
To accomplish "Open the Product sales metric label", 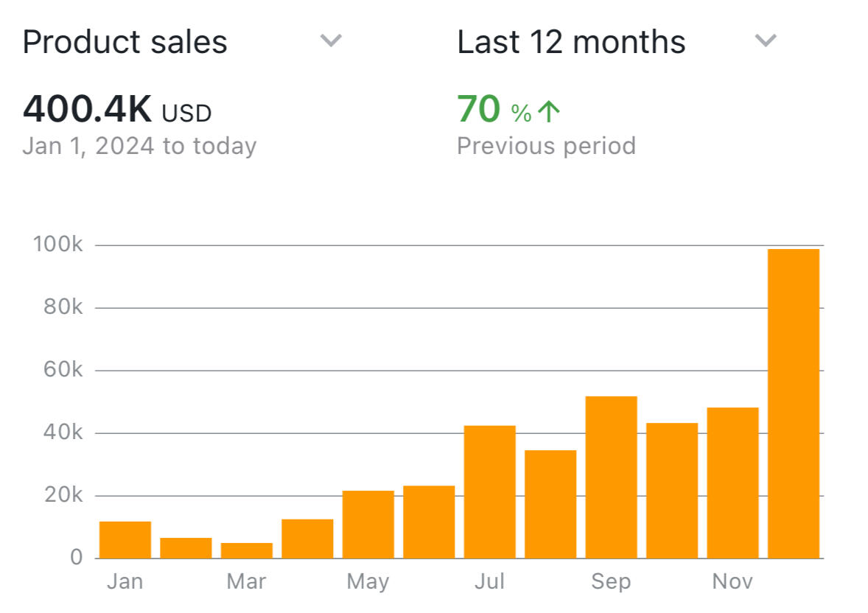I will coord(125,42).
